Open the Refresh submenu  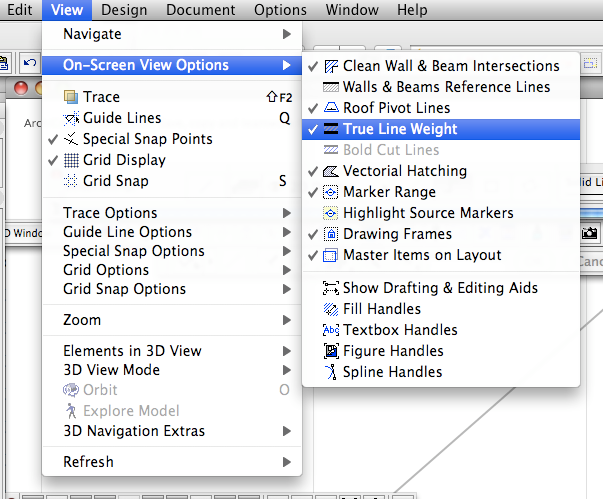pos(170,462)
